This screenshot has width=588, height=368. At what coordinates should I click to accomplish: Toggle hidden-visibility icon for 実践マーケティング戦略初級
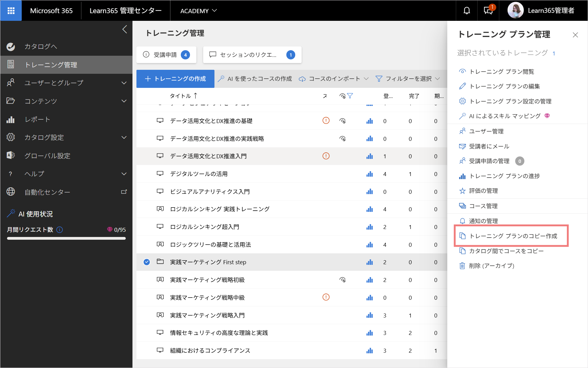343,280
